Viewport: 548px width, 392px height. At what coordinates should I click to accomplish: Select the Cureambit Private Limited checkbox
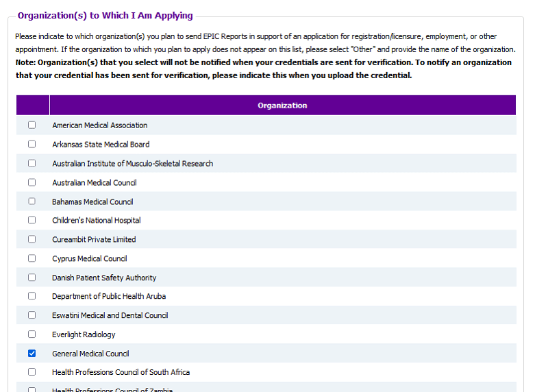32,239
